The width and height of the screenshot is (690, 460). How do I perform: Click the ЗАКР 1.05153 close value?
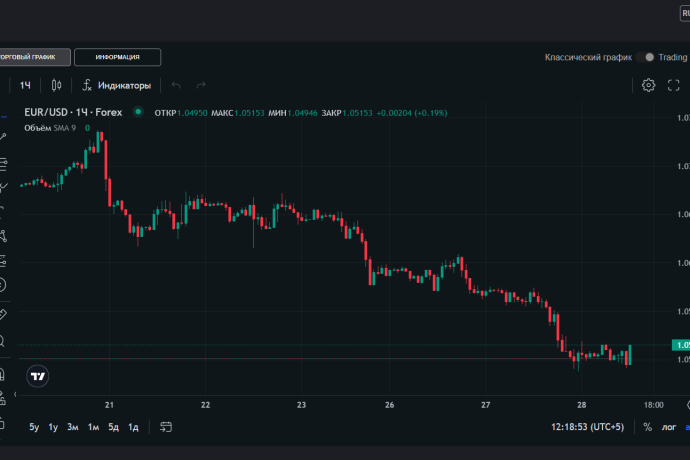(347, 113)
